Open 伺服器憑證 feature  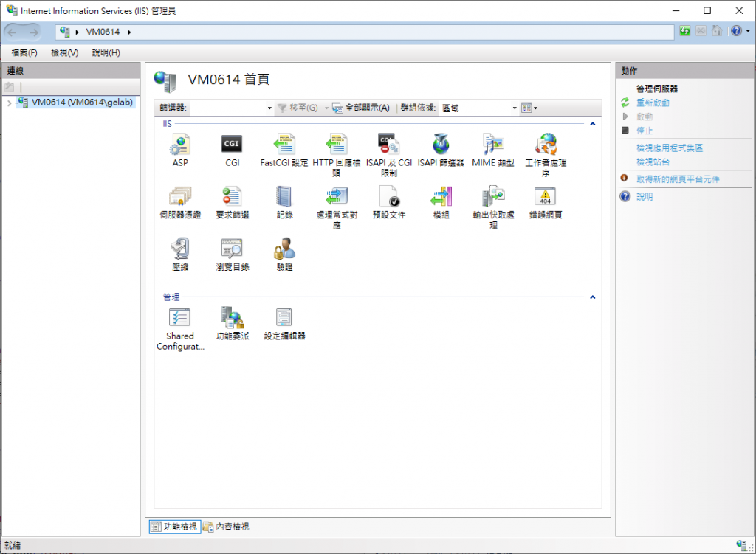point(180,202)
